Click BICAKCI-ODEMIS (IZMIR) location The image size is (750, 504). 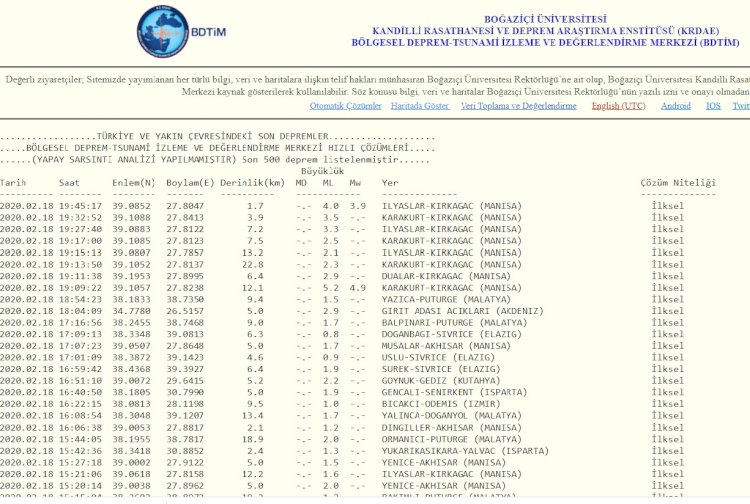click(x=441, y=404)
